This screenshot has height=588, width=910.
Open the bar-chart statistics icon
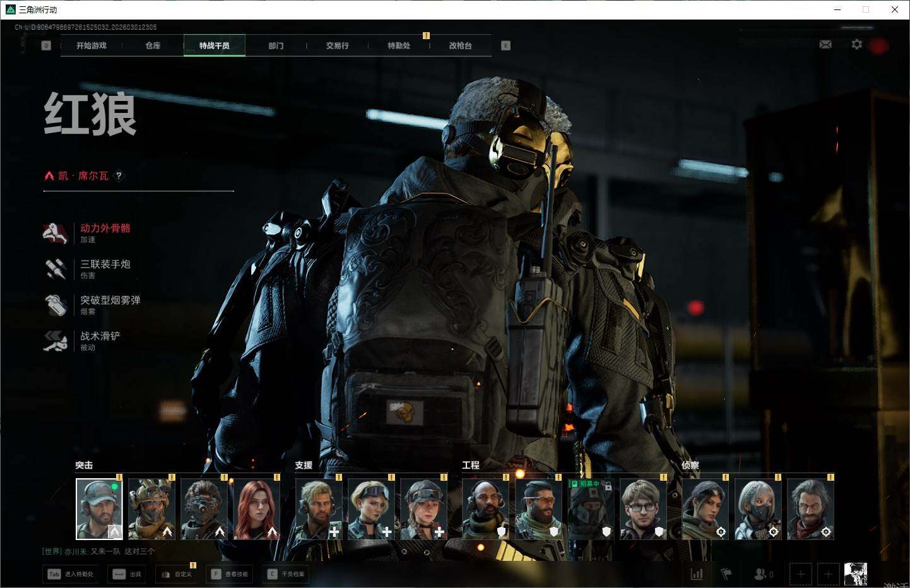697,574
